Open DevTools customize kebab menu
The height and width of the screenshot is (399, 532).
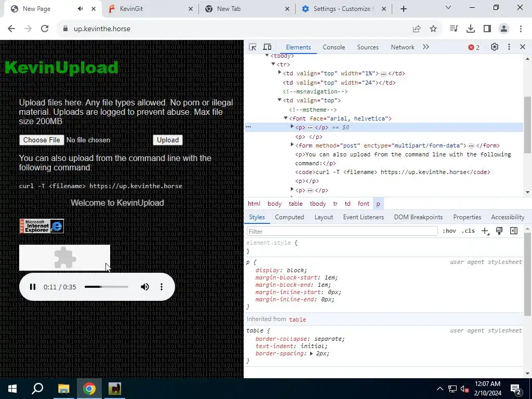509,47
